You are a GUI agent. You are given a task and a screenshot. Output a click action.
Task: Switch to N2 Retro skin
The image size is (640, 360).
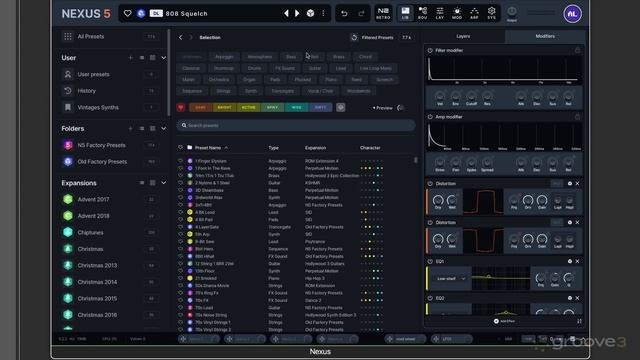point(383,13)
